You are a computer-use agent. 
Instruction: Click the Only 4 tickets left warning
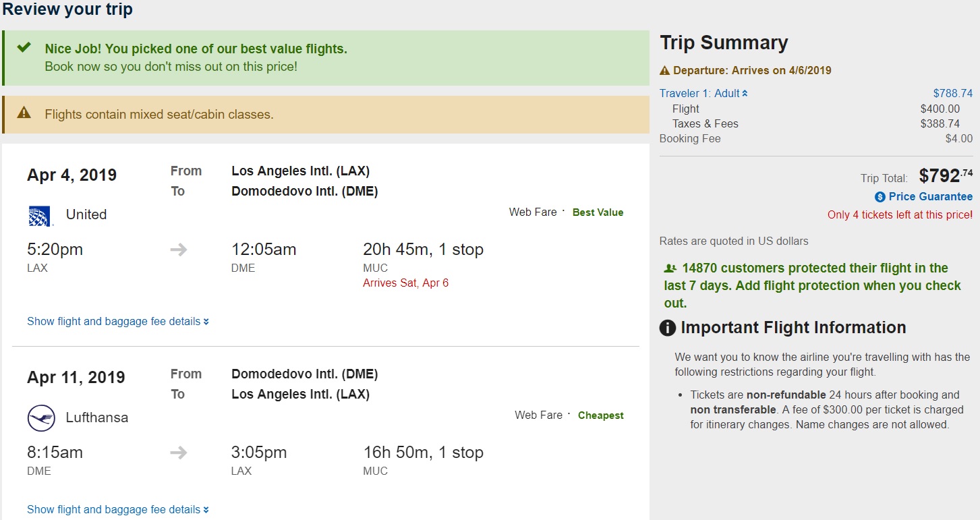point(900,215)
